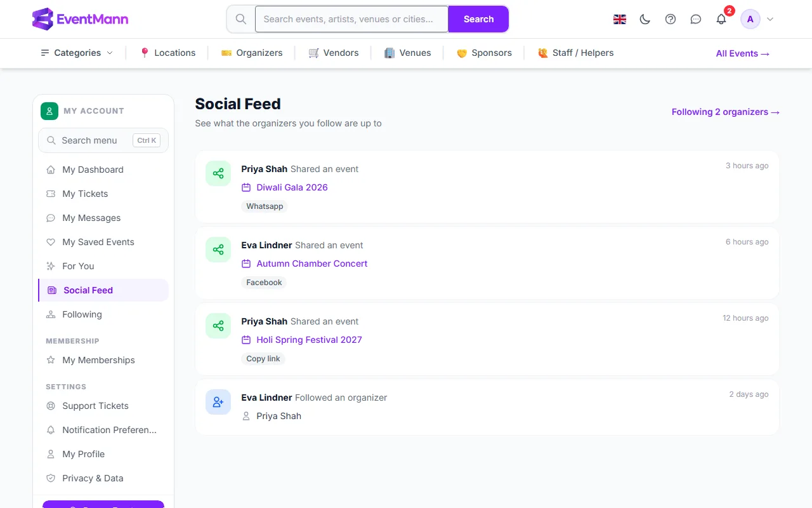This screenshot has width=812, height=508.
Task: Open the Autumn Chamber Concert link
Action: point(312,264)
